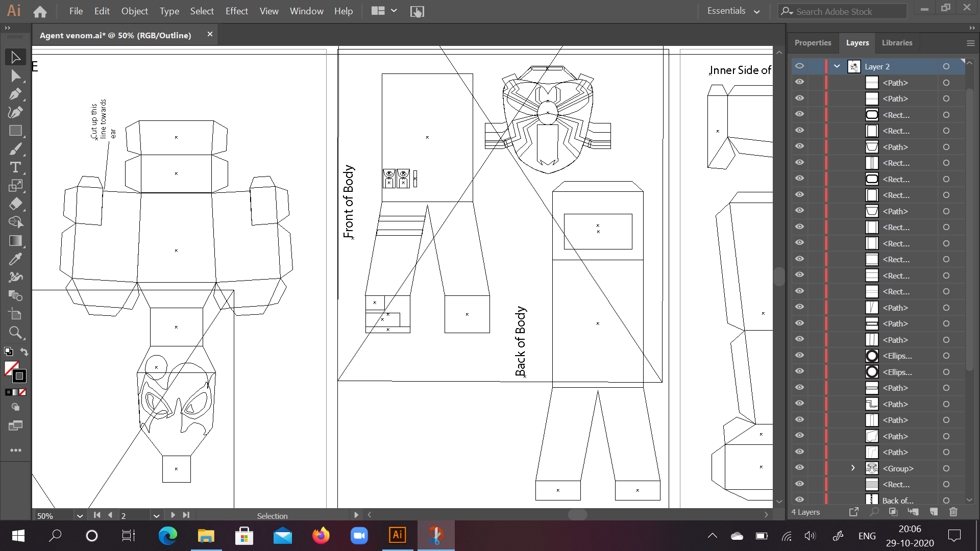Switch to the Properties tab
This screenshot has height=551, width=980.
pyautogui.click(x=813, y=43)
